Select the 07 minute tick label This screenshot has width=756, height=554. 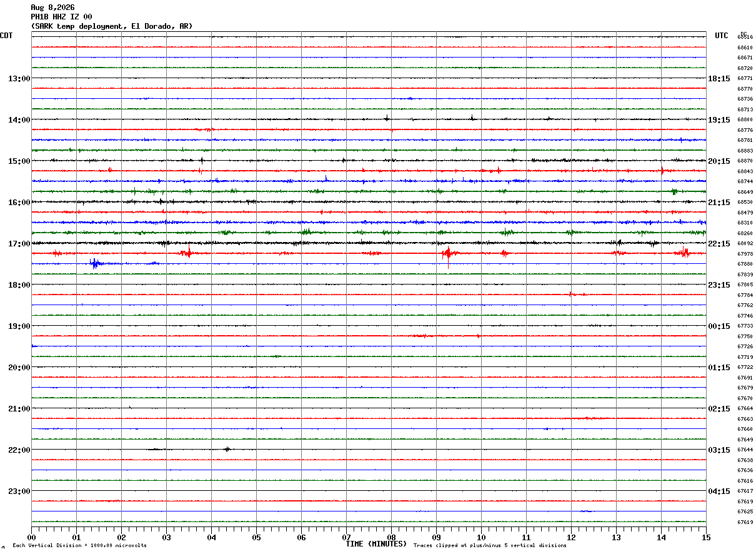pos(346,537)
